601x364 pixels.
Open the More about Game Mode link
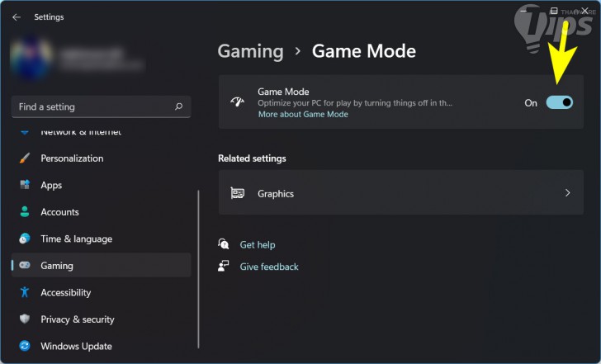pos(303,114)
